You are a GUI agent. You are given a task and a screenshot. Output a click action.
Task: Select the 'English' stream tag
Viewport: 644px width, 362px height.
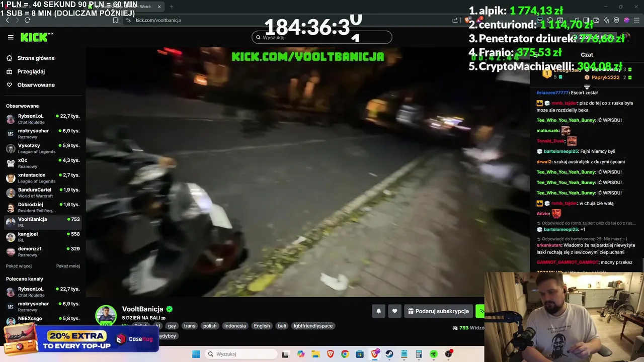pos(262,326)
